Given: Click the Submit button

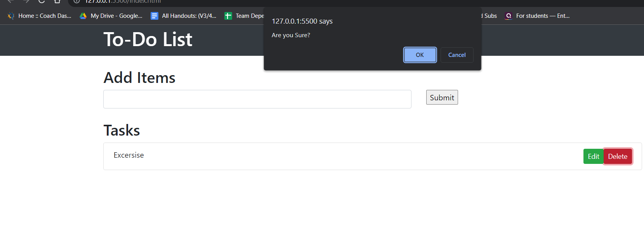Looking at the screenshot, I should click(x=442, y=97).
